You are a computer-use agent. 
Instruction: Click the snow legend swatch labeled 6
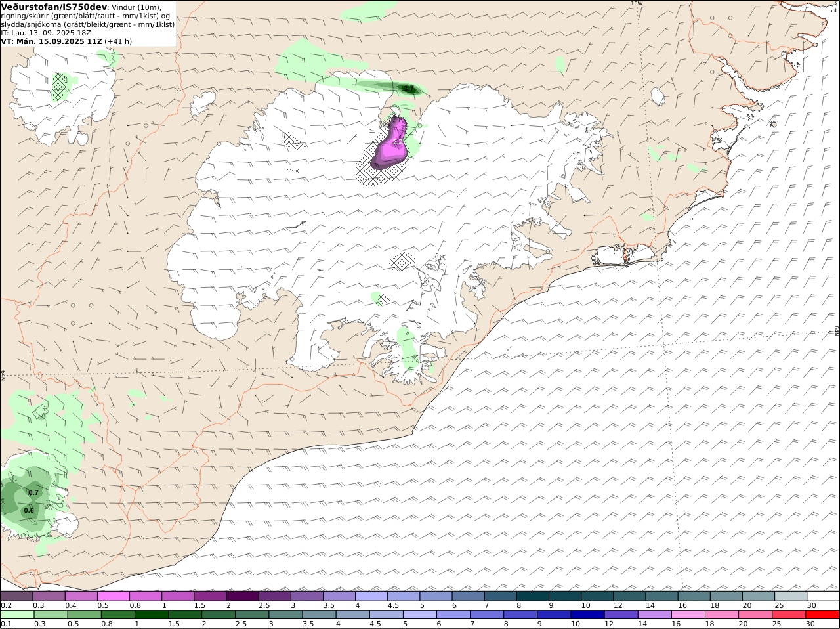click(x=467, y=596)
